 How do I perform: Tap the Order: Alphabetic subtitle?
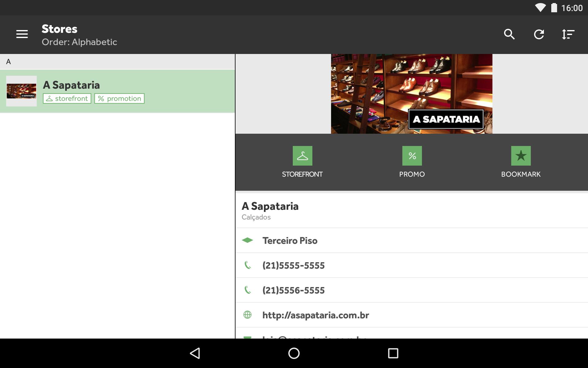(x=79, y=42)
